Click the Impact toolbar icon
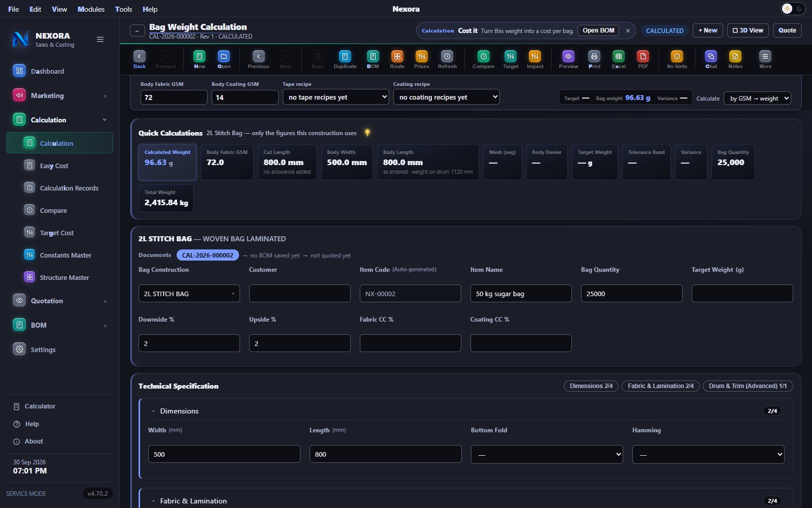This screenshot has width=812, height=508. (x=535, y=56)
